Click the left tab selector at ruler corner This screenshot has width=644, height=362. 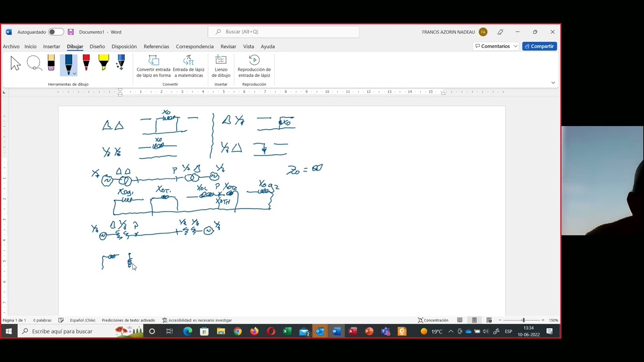tap(4, 92)
